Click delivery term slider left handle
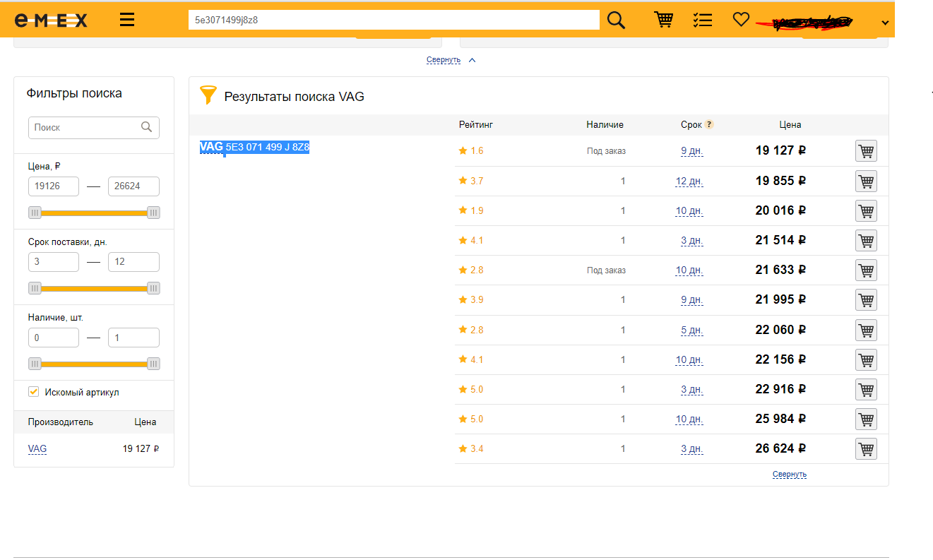The image size is (933, 560). click(35, 288)
